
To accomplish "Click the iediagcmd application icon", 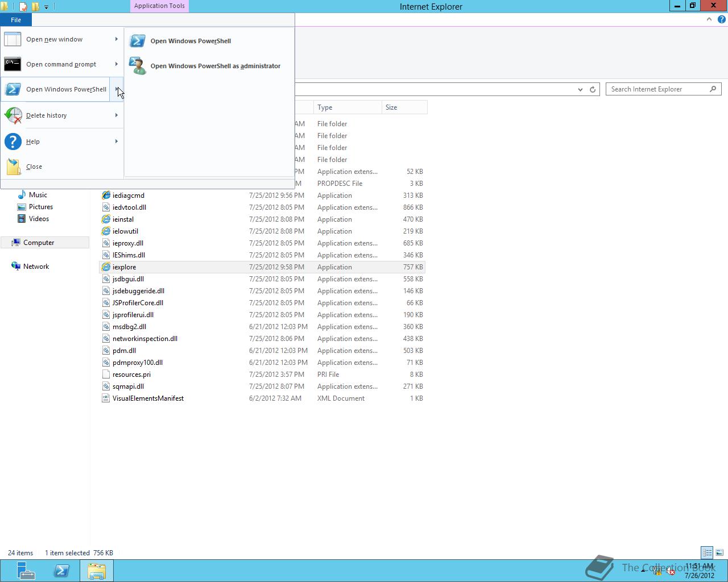I will point(106,196).
